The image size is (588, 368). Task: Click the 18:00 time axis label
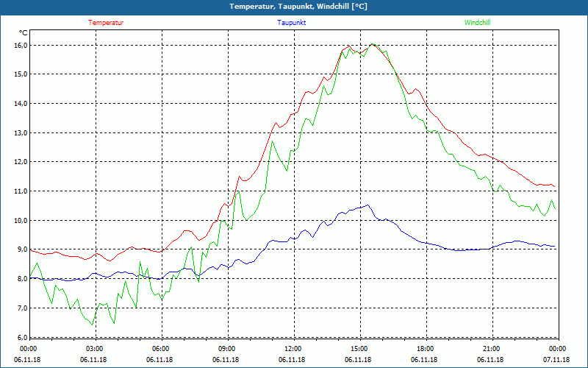[426, 349]
